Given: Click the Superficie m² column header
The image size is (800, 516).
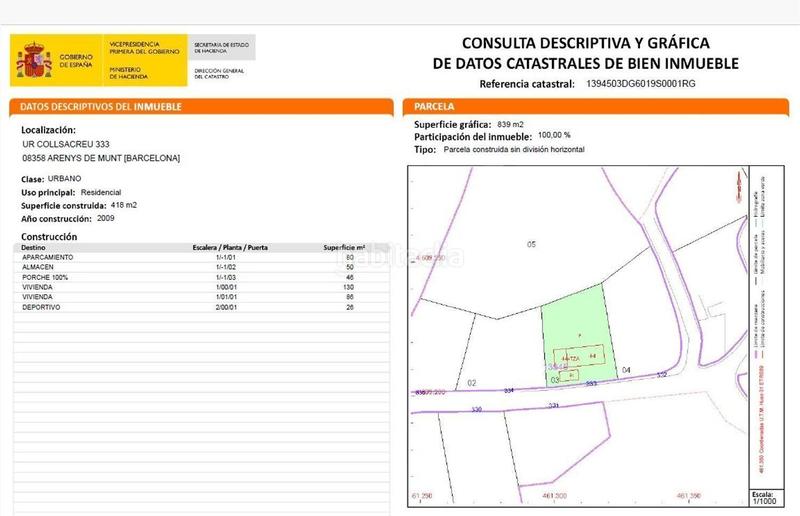Looking at the screenshot, I should 344,246.
